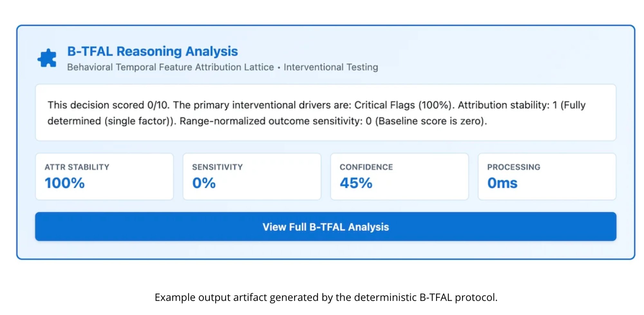Click the 'scored 0/10' text in summary
Image resolution: width=644 pixels, height=315 pixels.
click(142, 105)
